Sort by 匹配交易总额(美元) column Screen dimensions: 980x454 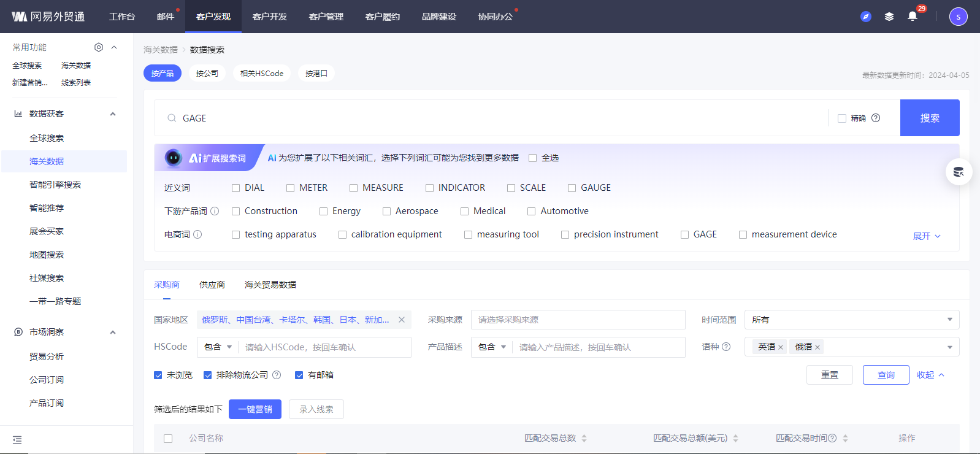tap(735, 438)
